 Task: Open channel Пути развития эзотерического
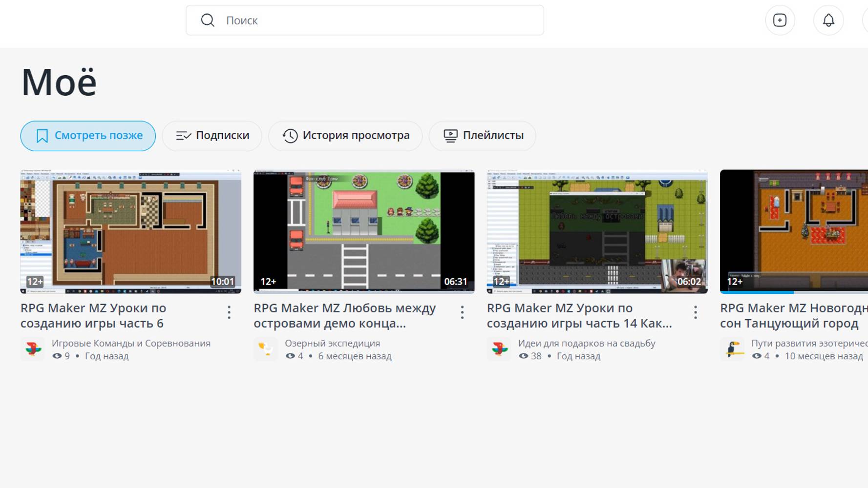click(x=809, y=344)
